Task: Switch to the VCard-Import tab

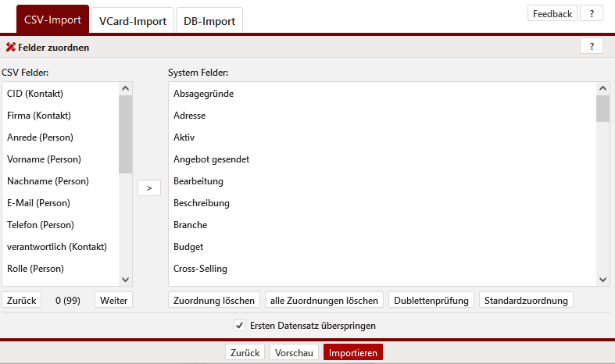Action: (132, 21)
